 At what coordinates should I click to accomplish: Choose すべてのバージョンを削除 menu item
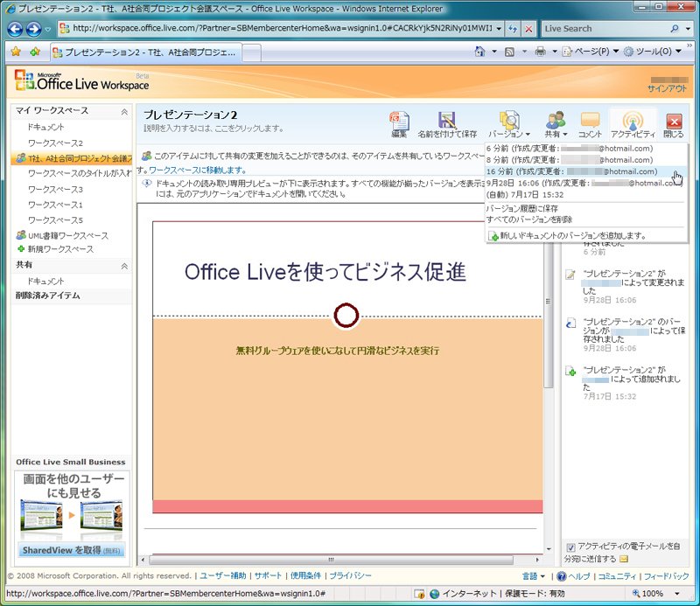tap(529, 219)
